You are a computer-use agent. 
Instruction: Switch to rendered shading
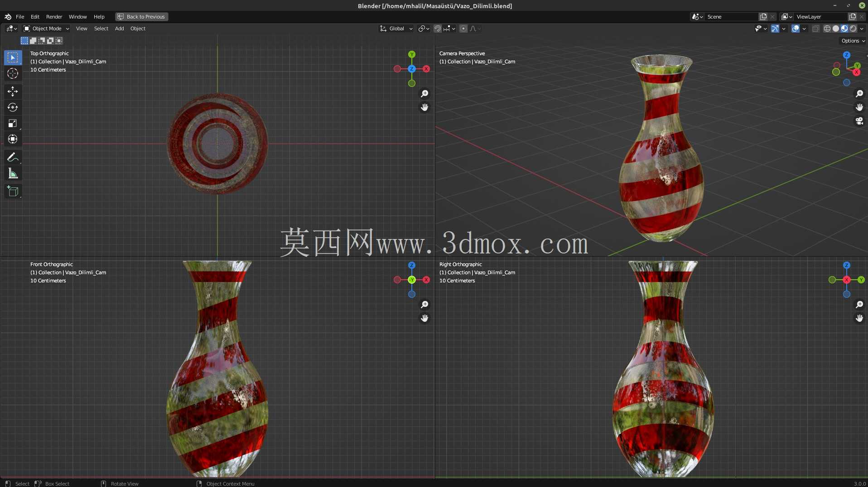point(853,29)
